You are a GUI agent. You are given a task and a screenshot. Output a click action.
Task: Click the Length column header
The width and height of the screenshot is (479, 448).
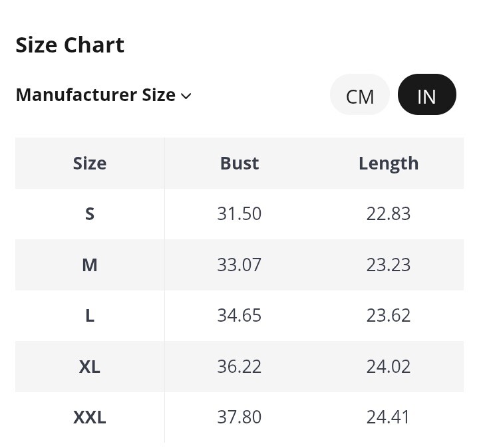coord(389,164)
